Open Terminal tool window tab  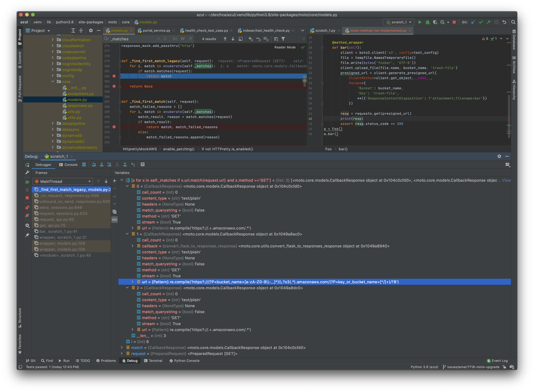[x=153, y=361]
